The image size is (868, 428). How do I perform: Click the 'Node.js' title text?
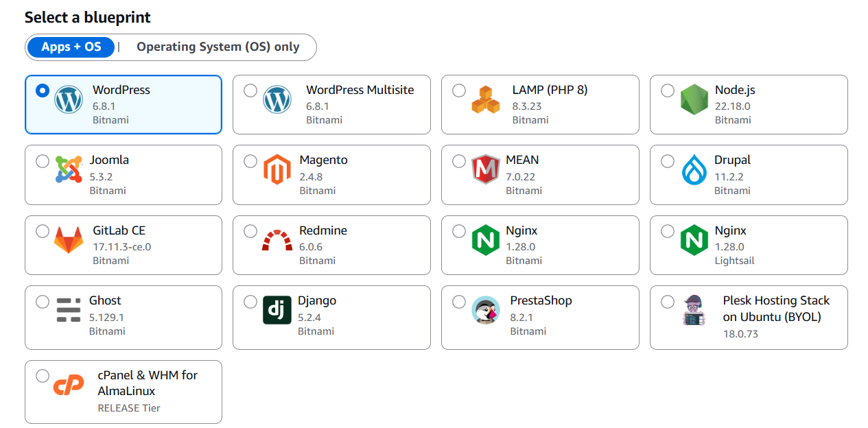tap(735, 90)
